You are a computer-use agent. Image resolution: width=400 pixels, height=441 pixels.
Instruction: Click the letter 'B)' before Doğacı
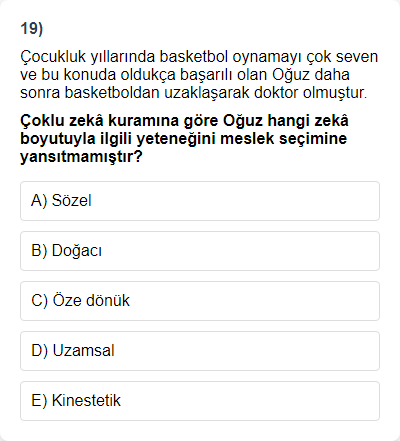pos(39,251)
